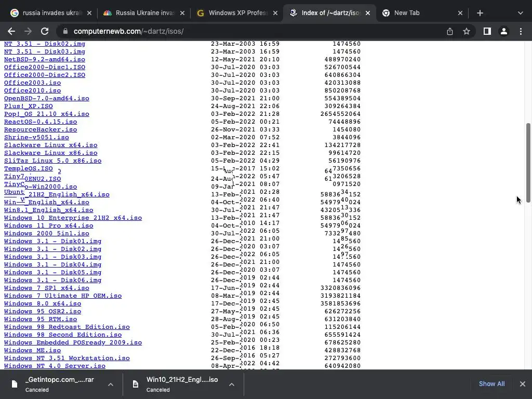Open the ResourceHacker.iso link
This screenshot has height=399, width=532.
click(41, 129)
